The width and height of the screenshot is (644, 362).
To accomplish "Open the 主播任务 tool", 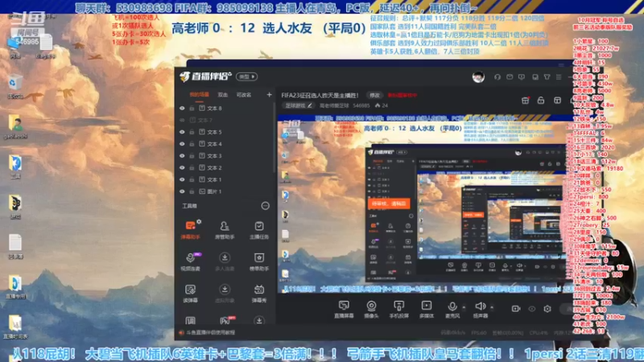I will tap(258, 230).
